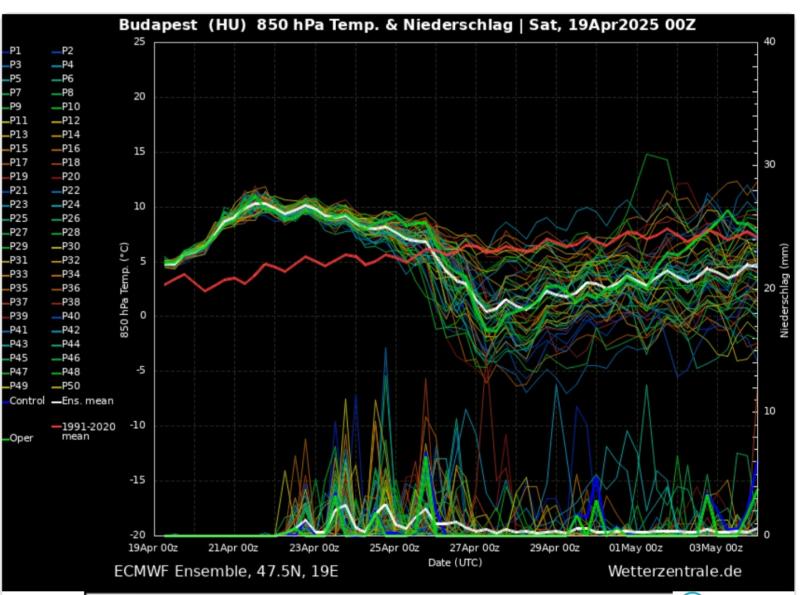
Task: Select the "23Apr 00z" axis label
Action: 314,548
